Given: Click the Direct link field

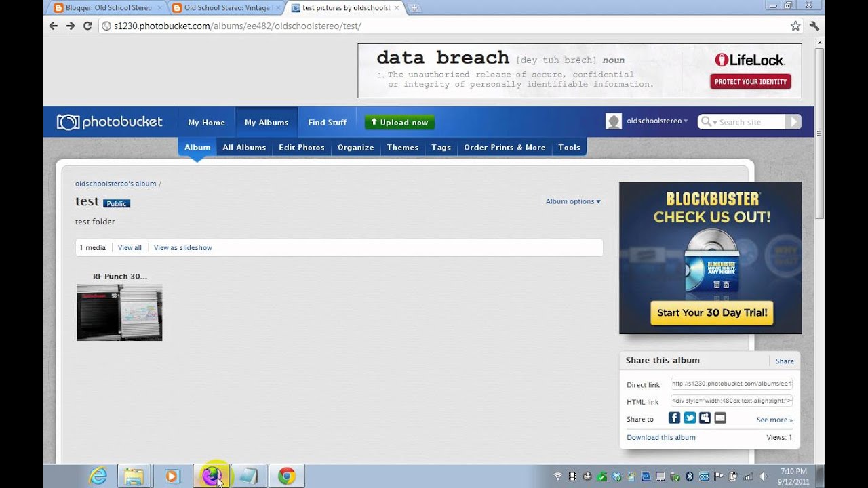Looking at the screenshot, I should 732,384.
